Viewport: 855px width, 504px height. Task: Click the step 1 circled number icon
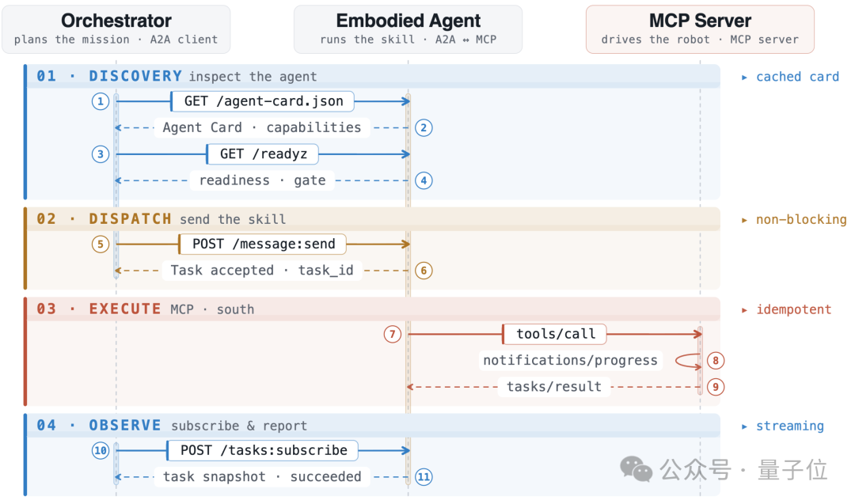point(101,101)
